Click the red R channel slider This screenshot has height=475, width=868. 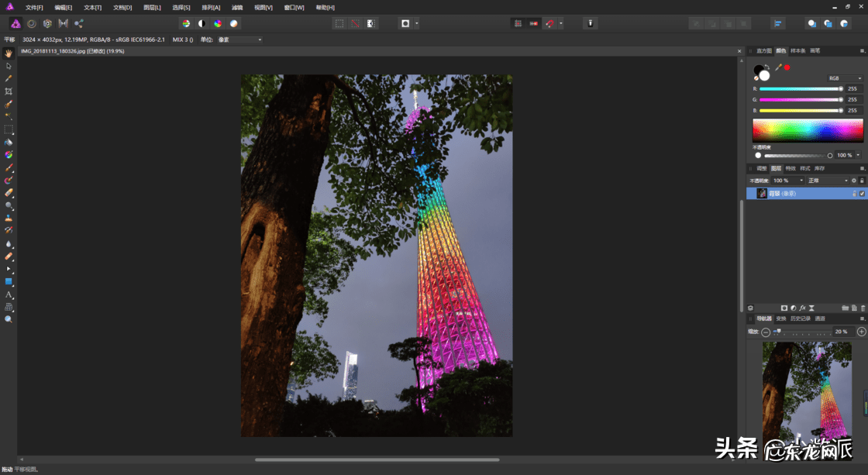[x=800, y=89]
